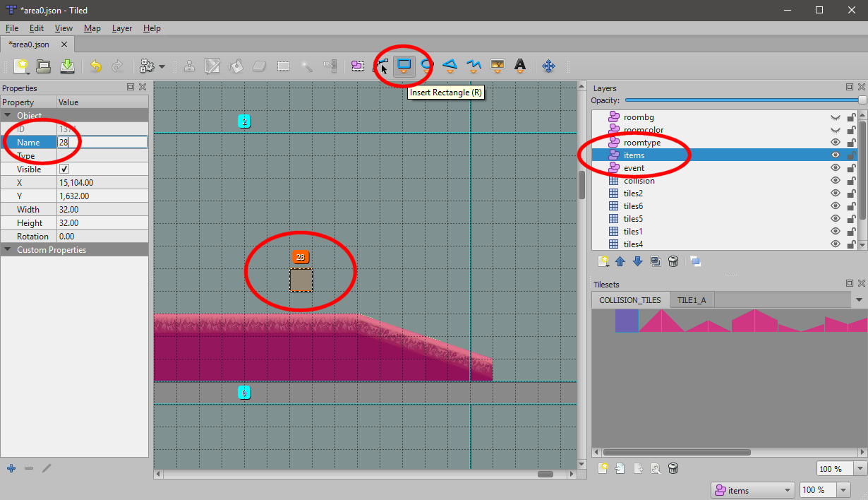Select object 28 rectangle on the map

click(x=301, y=280)
